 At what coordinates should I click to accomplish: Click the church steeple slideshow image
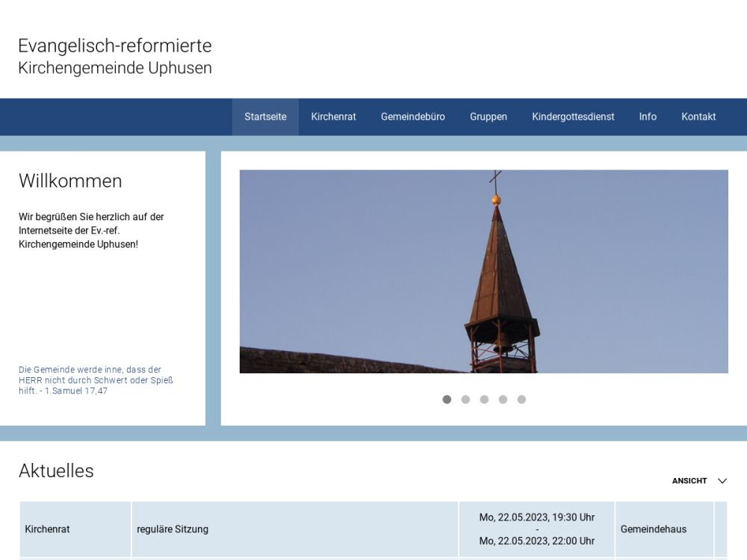click(x=483, y=271)
